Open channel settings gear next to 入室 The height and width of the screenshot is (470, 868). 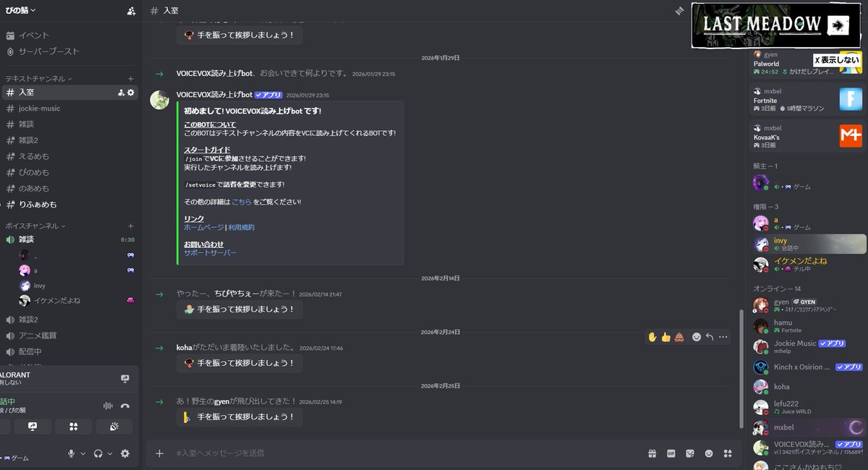click(132, 93)
